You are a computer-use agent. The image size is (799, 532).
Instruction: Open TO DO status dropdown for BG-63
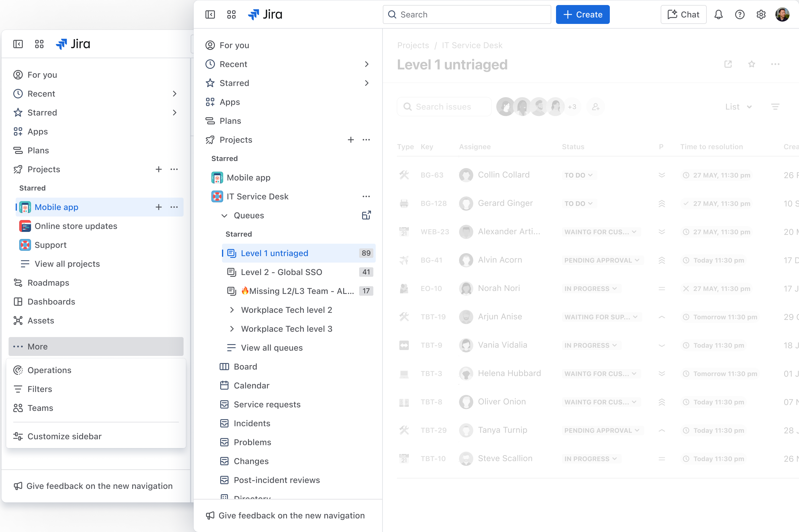coord(578,175)
